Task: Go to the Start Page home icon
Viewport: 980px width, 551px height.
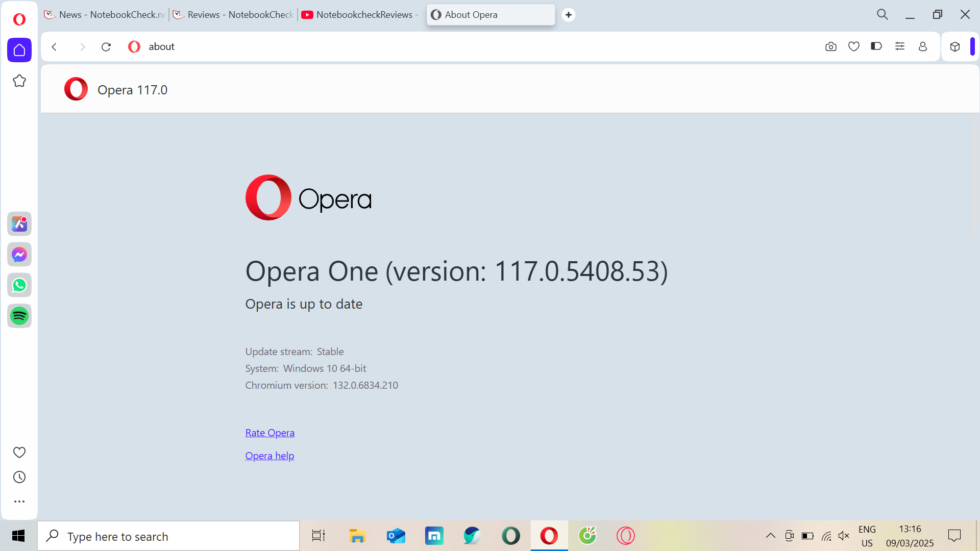Action: pyautogui.click(x=19, y=50)
